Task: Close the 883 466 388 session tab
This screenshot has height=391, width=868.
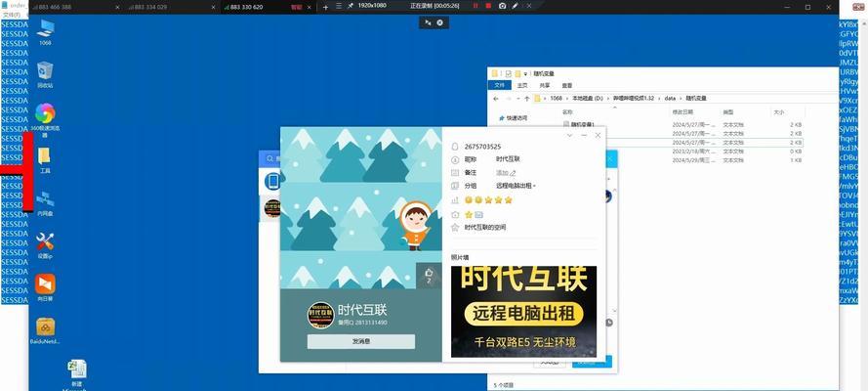Action: click(117, 7)
